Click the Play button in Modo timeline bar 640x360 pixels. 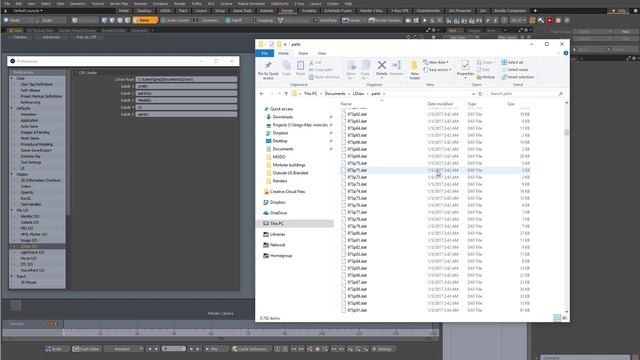pyautogui.click(x=211, y=349)
